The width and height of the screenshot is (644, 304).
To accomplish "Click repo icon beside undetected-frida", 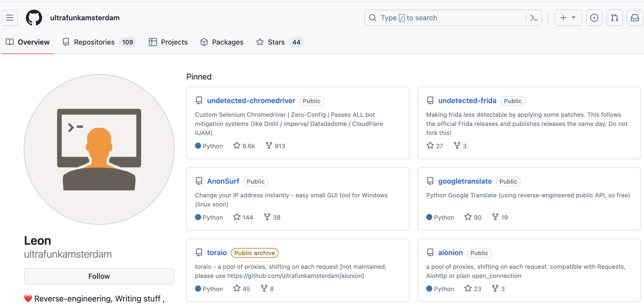I will coord(430,101).
